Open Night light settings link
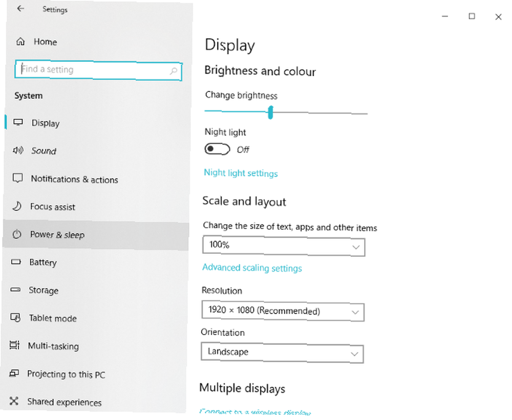This screenshot has height=420, width=512. click(x=241, y=173)
